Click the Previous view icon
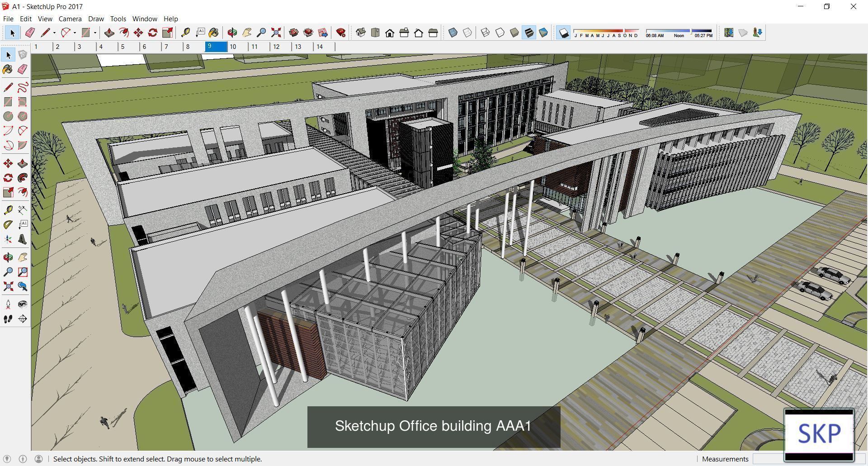This screenshot has width=868, height=466. pyautogui.click(x=23, y=286)
